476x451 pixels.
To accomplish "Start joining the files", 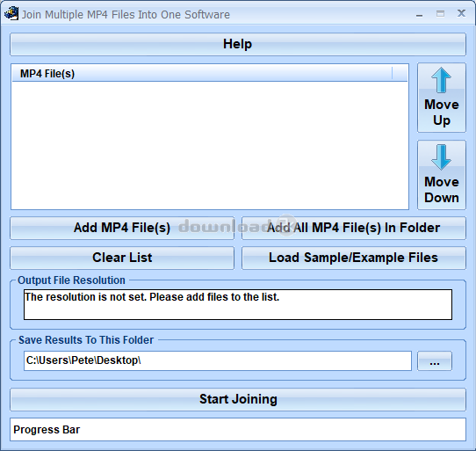I will click(238, 399).
